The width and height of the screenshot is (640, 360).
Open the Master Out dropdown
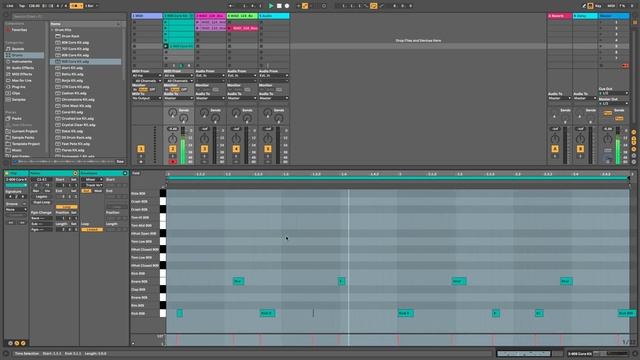(x=613, y=104)
